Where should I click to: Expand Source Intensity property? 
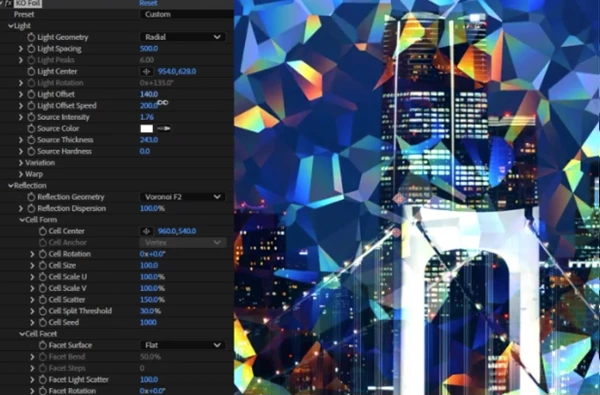coord(21,117)
